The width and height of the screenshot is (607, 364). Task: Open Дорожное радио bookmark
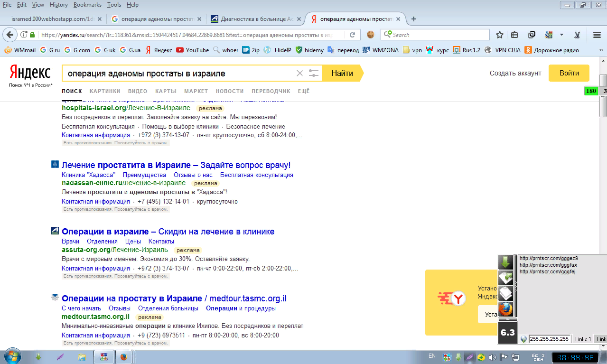(x=552, y=50)
